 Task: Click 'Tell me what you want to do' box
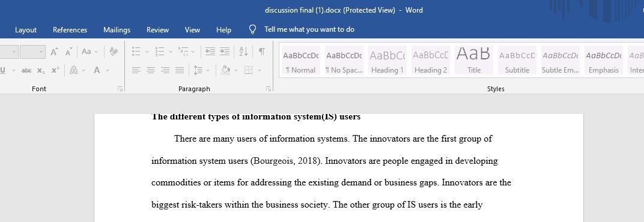coord(309,29)
